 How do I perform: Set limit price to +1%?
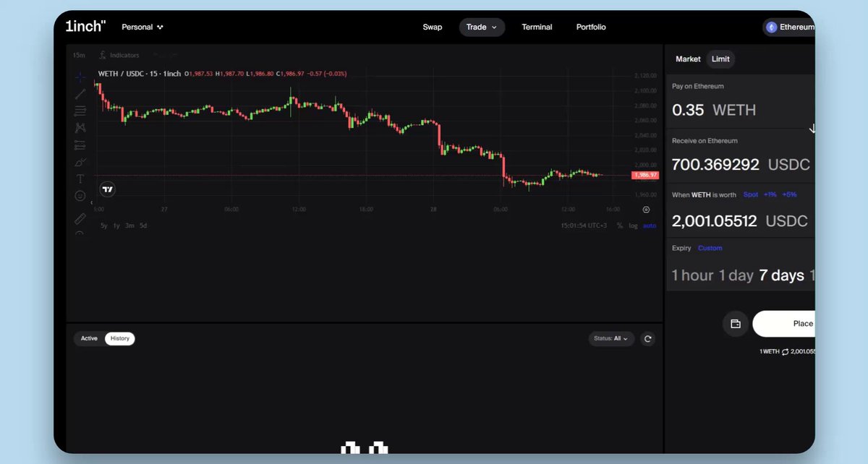[770, 195]
